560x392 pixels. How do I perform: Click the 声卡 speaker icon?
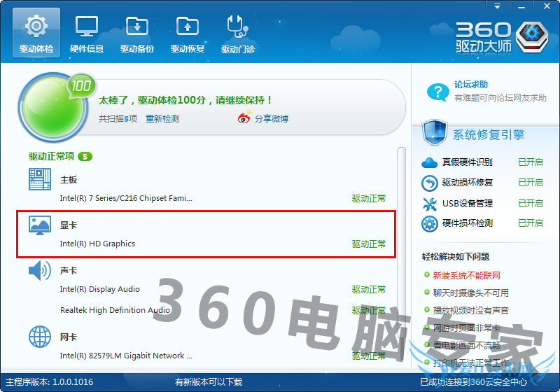(x=40, y=271)
